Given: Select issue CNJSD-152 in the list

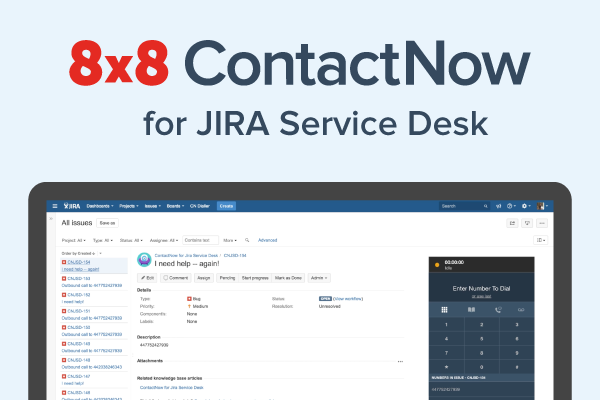Looking at the screenshot, I should (x=92, y=298).
